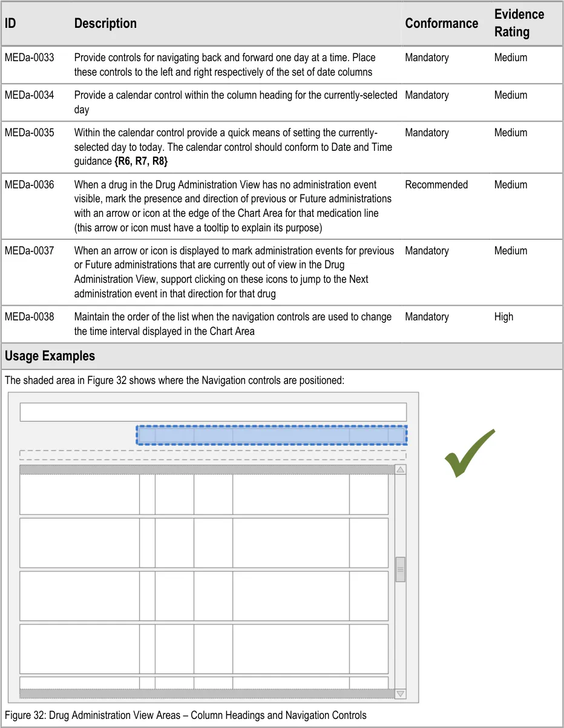Viewport: 564px width, 728px height.
Task: Click the scroll down arrow in the figure
Action: (x=400, y=694)
